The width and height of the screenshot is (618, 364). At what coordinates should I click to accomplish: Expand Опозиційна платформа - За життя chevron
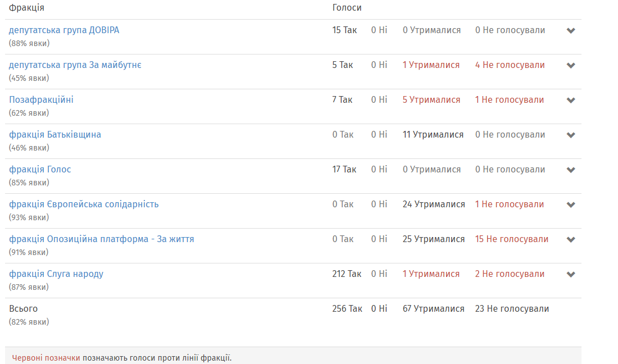pyautogui.click(x=571, y=239)
